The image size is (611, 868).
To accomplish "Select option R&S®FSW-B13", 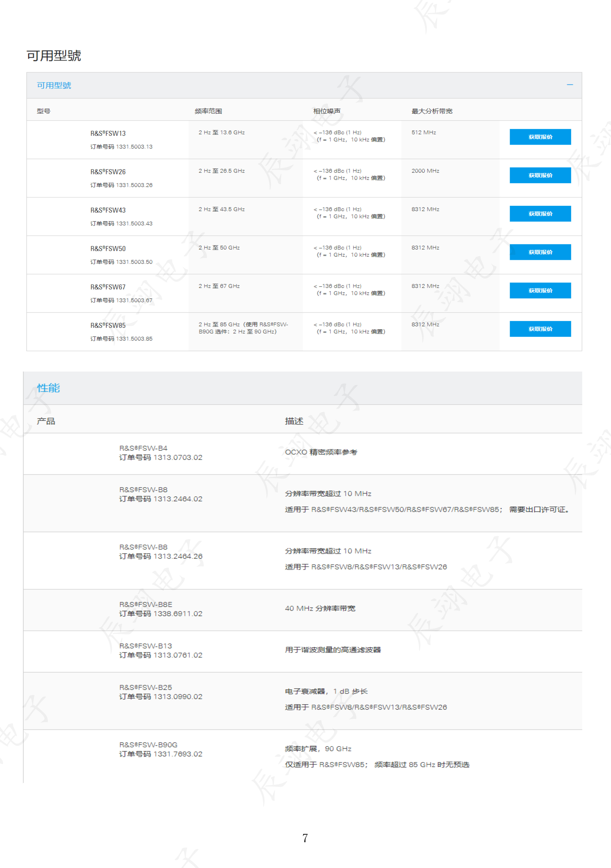I will point(146,646).
